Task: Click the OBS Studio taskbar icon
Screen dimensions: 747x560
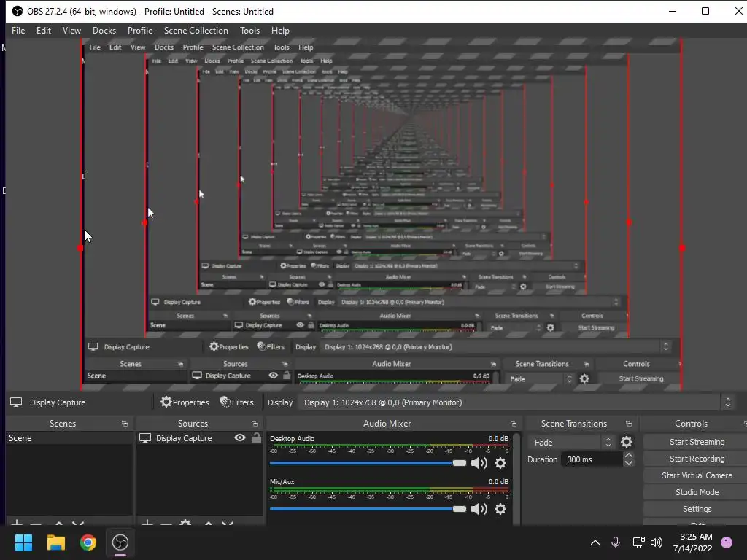Action: 120,542
